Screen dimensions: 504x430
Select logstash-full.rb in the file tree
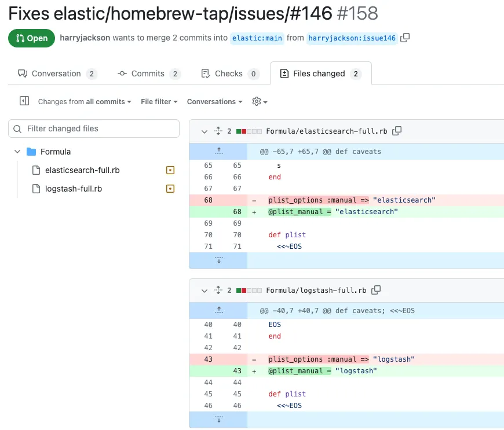(x=74, y=189)
